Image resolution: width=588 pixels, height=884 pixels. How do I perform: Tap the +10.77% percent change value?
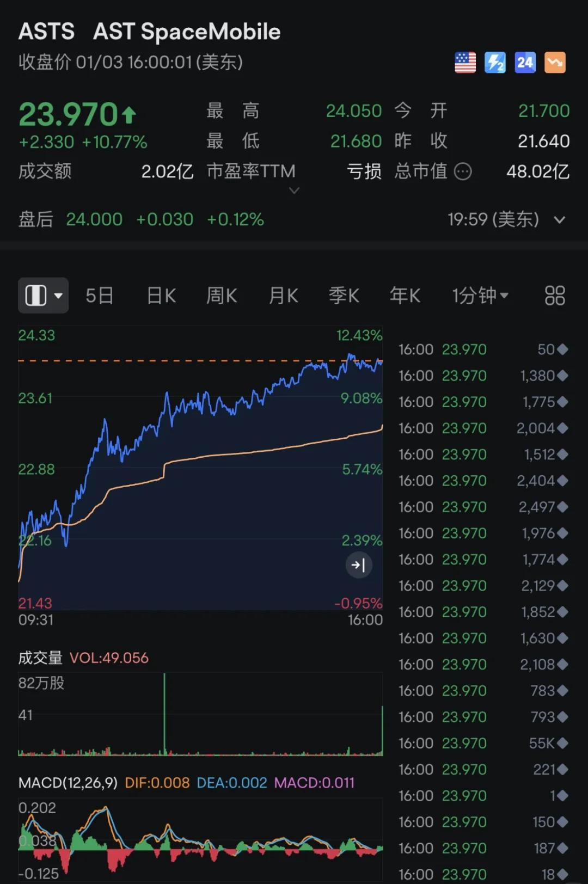pos(114,142)
